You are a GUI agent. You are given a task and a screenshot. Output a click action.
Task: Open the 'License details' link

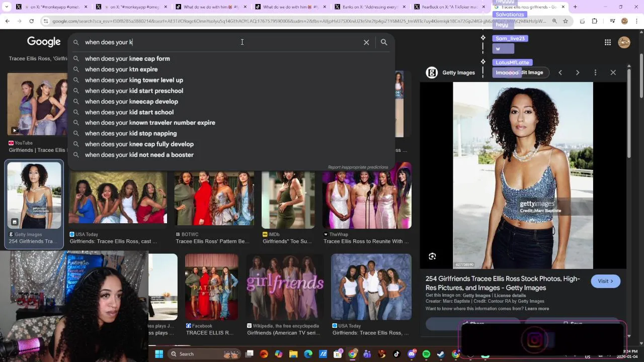tap(510, 296)
